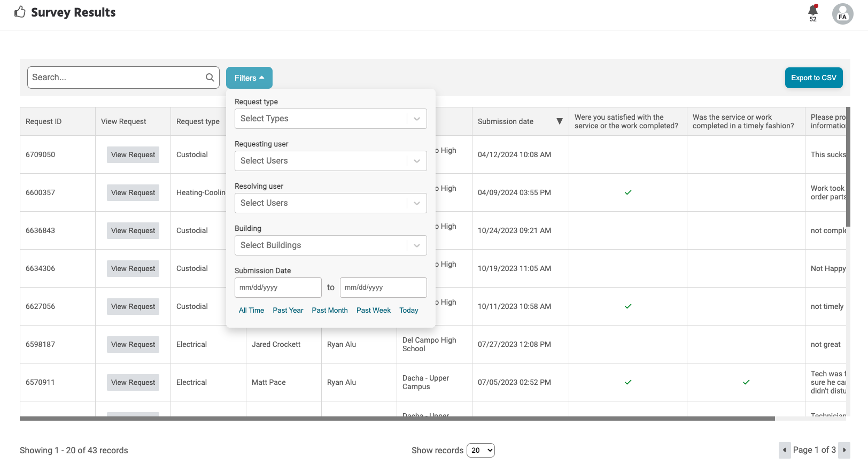Select the Past Month date shortcut
Viewport: 868px width, 472px height.
329,311
